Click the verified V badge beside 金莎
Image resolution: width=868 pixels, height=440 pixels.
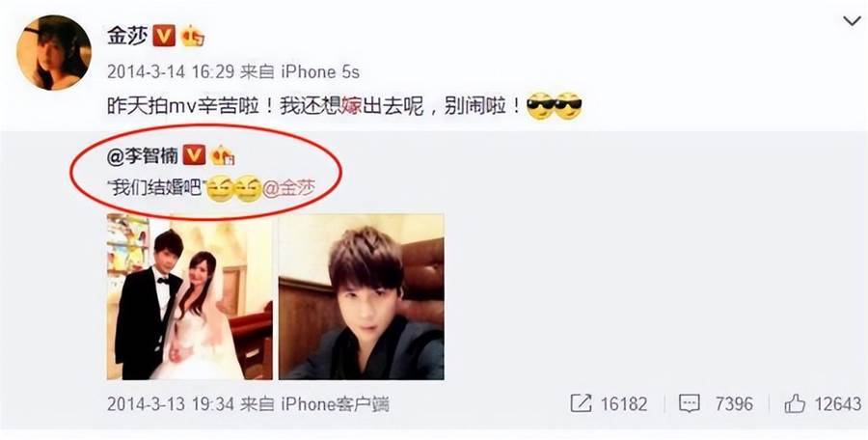click(164, 37)
